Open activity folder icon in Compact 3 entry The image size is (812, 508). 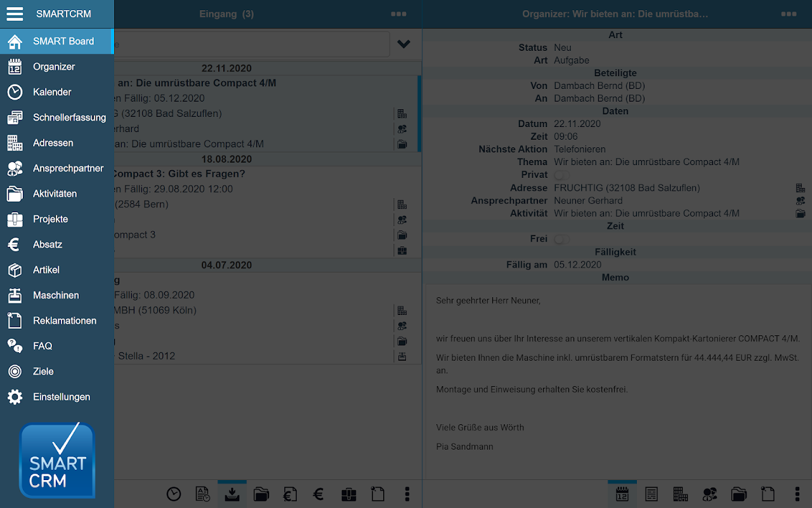(x=402, y=235)
